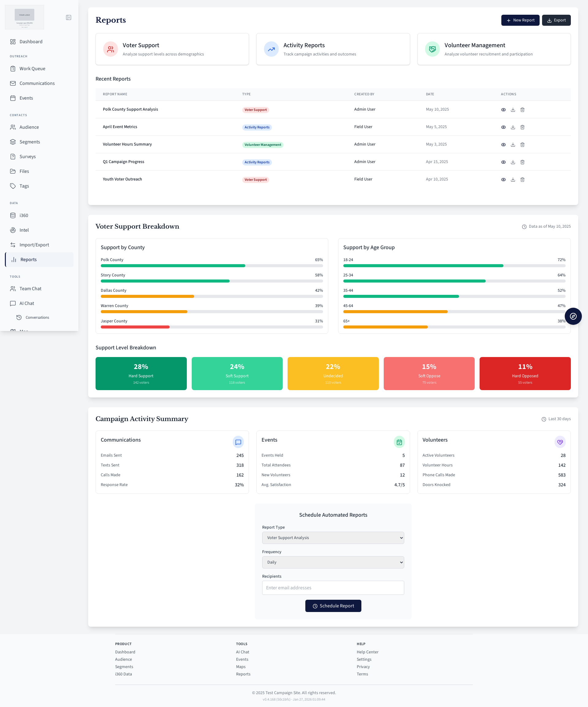The image size is (588, 707).
Task: View the Youth Voter Outreach report
Action: coord(503,180)
